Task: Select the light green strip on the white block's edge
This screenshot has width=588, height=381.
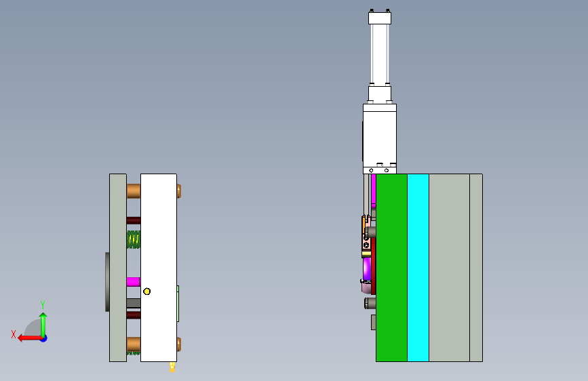Action: tap(178, 303)
